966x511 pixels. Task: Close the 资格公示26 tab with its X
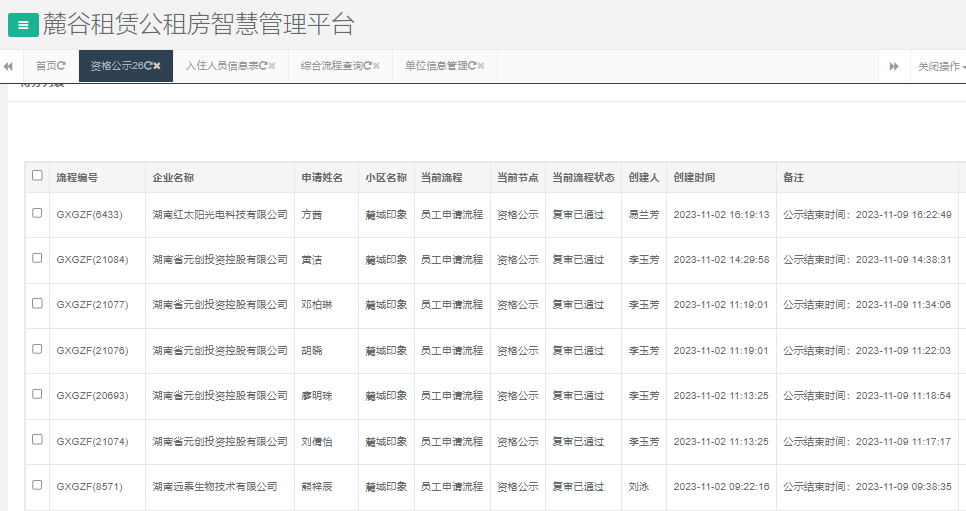(x=156, y=65)
